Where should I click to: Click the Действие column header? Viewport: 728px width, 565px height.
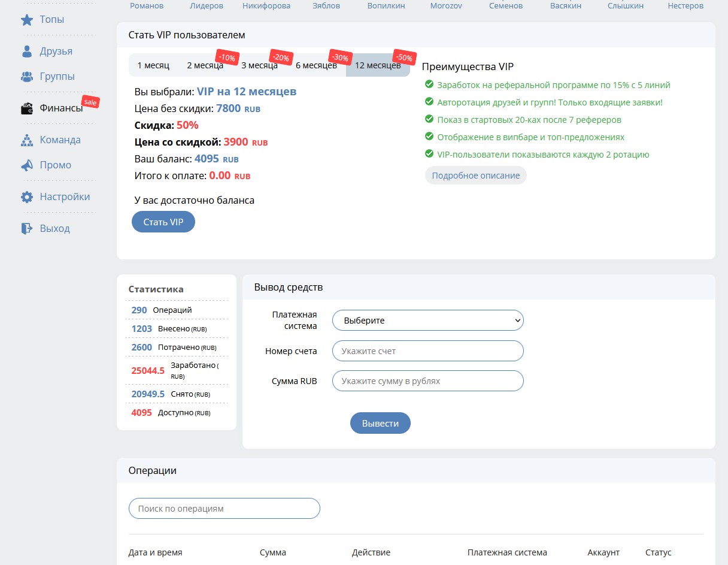coord(371,552)
